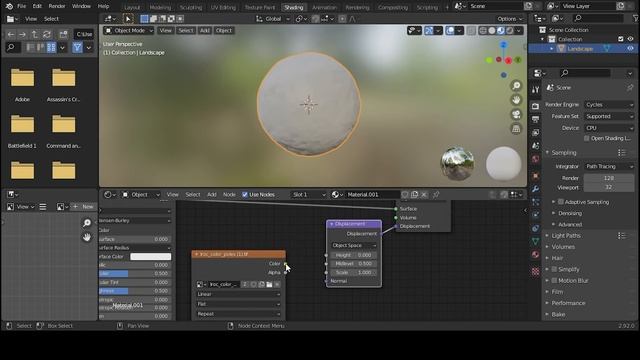Expand the Performance panel
The width and height of the screenshot is (640, 360).
coord(568,303)
